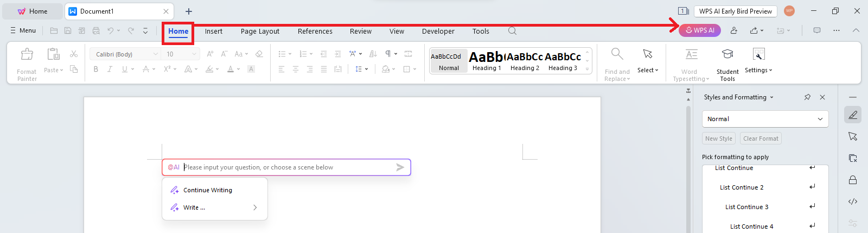Open the Developer tab
This screenshot has width=868, height=233.
point(438,31)
